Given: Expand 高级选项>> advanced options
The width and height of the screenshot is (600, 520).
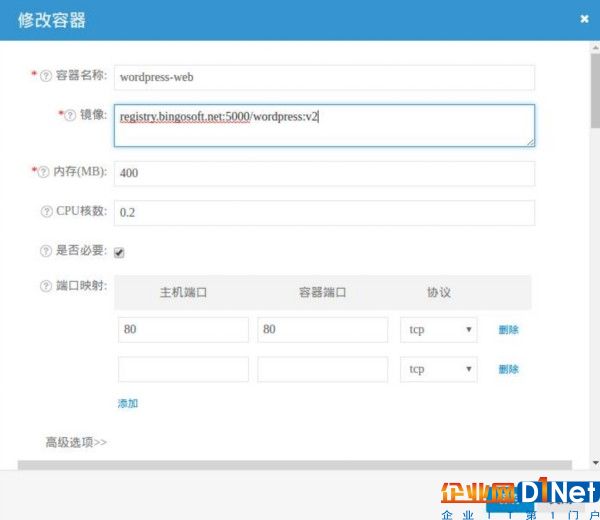Looking at the screenshot, I should (x=76, y=442).
